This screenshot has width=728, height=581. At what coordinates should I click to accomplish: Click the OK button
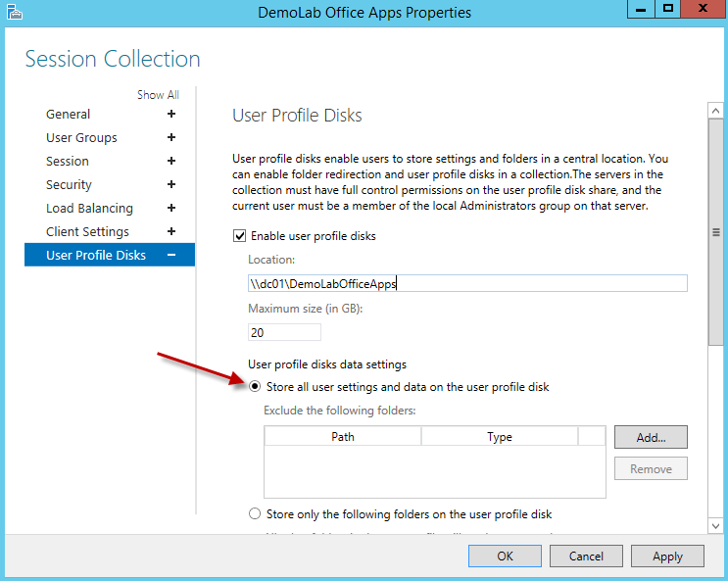click(505, 556)
